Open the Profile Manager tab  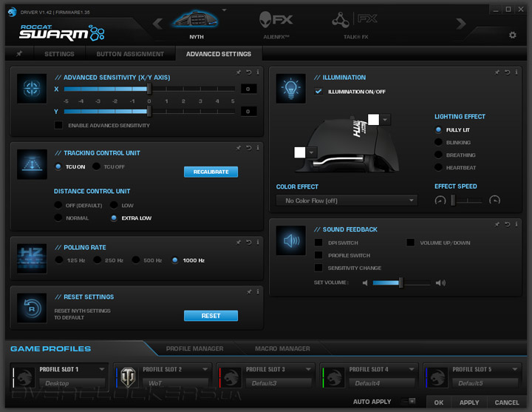[194, 348]
